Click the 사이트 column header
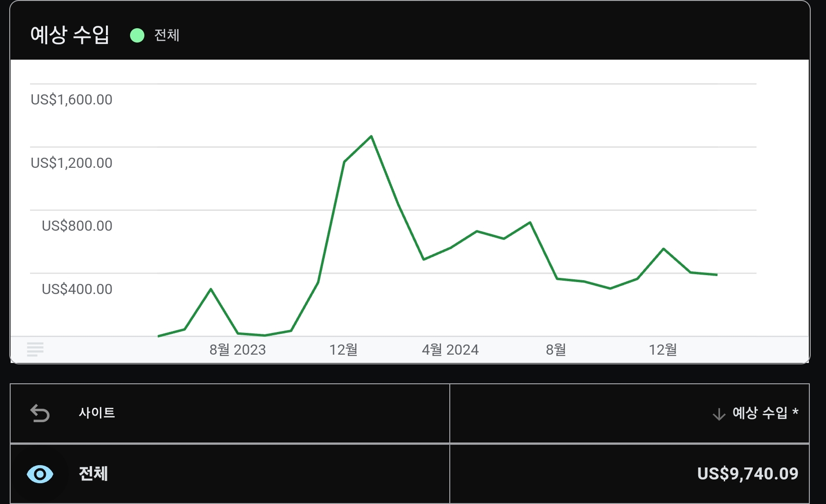The image size is (826, 504). tap(97, 412)
